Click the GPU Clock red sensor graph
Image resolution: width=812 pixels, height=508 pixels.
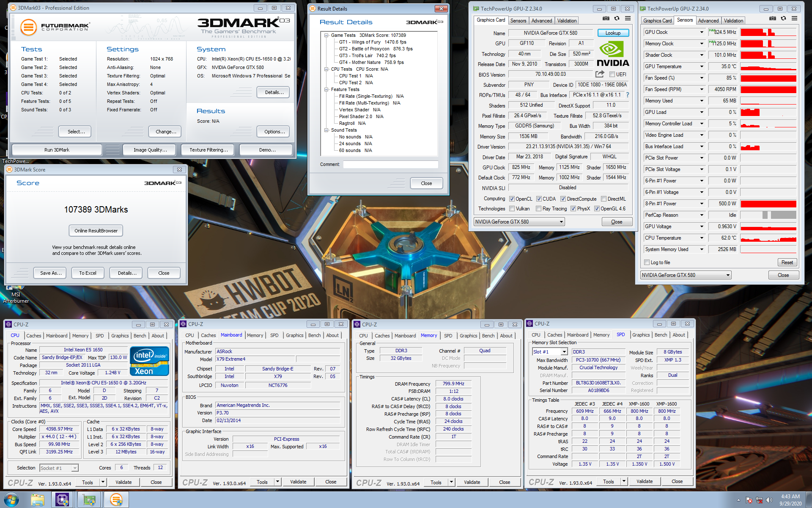point(768,32)
